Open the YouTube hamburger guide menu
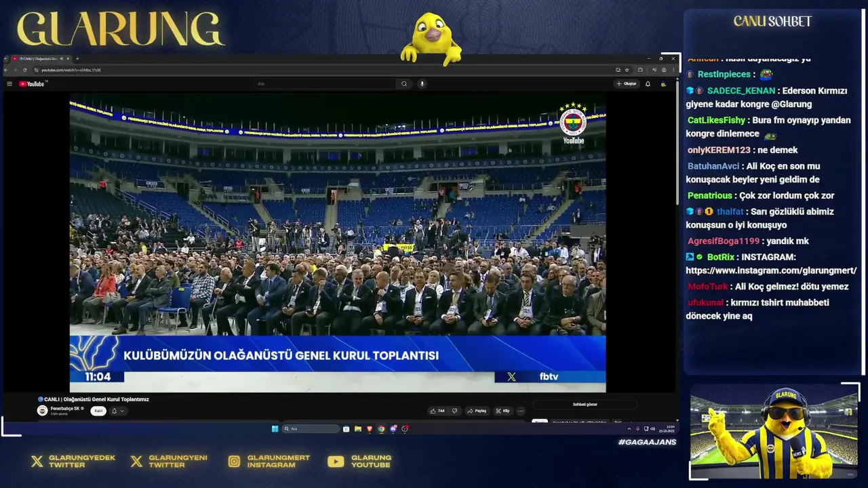868x488 pixels. (9, 84)
